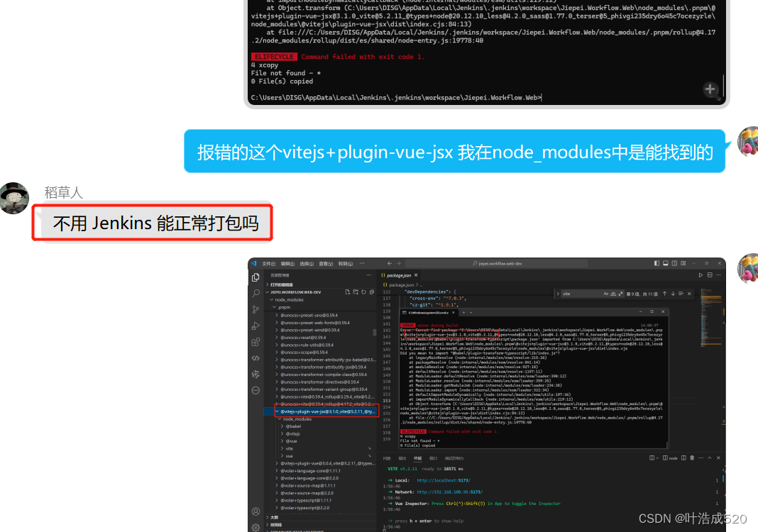
Task: Open the Network http://192.168.100.96:5173/ link
Action: tap(449, 492)
